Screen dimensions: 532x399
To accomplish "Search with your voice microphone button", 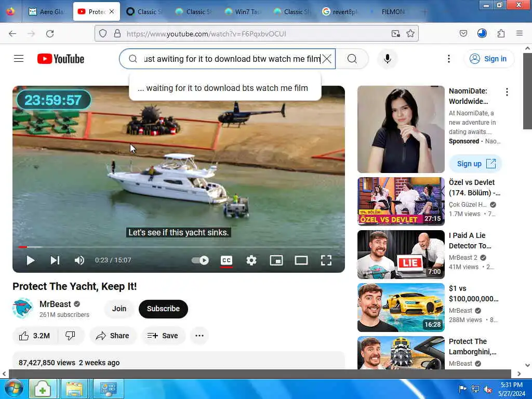I will [x=388, y=59].
